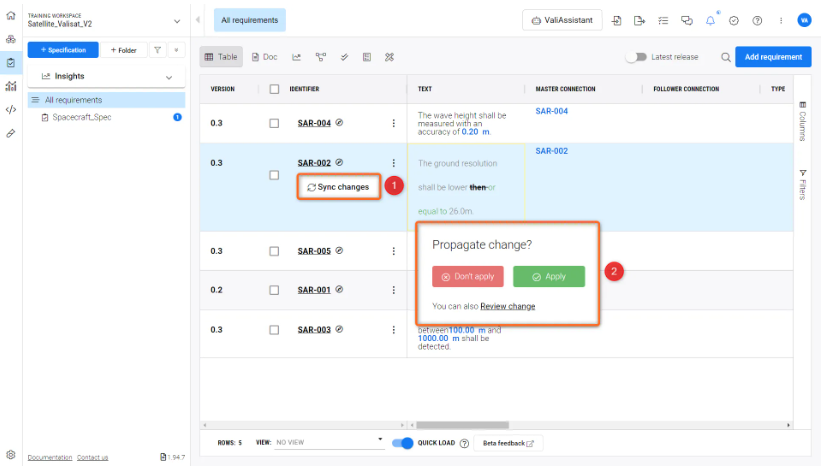Click the import file icon in top bar
The image size is (822, 476).
tap(616, 20)
